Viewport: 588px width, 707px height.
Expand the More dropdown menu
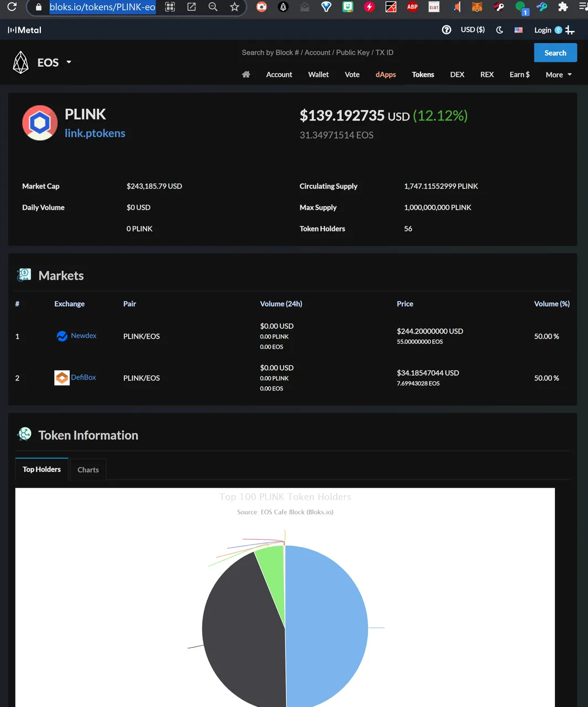point(559,75)
